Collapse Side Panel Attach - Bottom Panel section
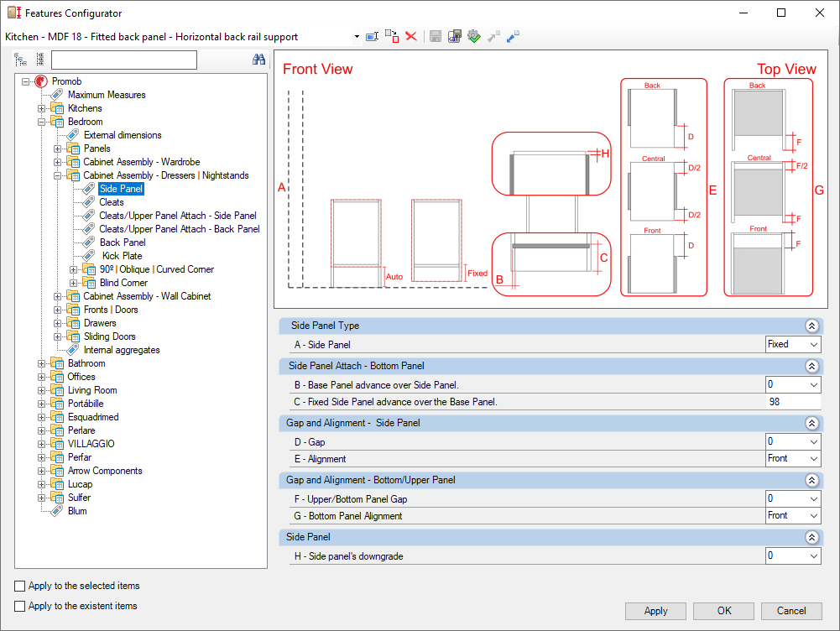 [x=811, y=366]
